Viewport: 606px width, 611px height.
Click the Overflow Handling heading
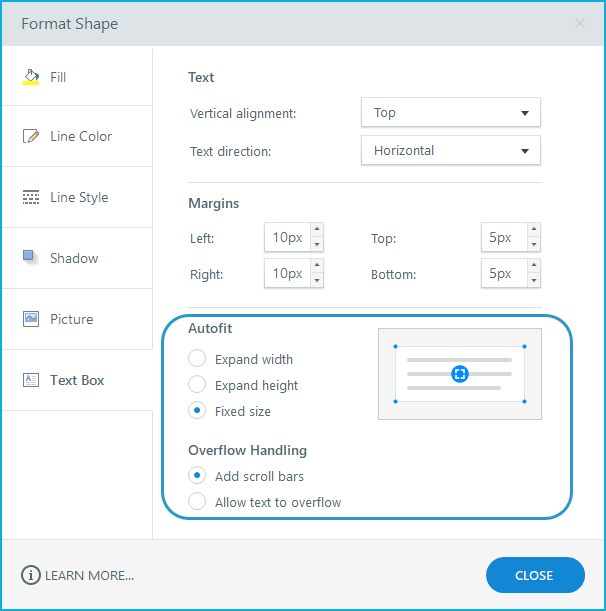pos(247,450)
